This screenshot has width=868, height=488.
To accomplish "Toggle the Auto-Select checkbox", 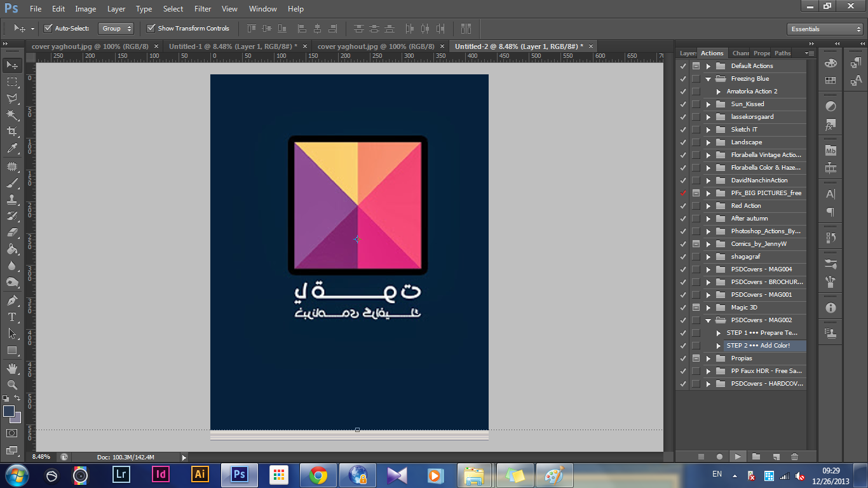I will (x=48, y=29).
